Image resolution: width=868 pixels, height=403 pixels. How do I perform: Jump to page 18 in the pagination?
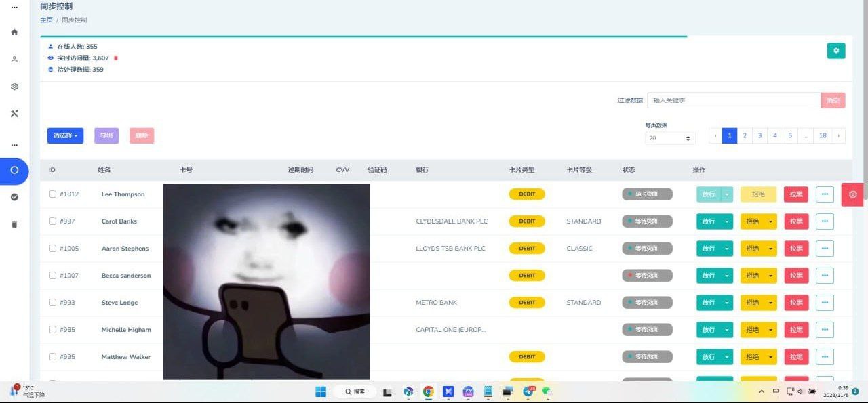tap(823, 135)
